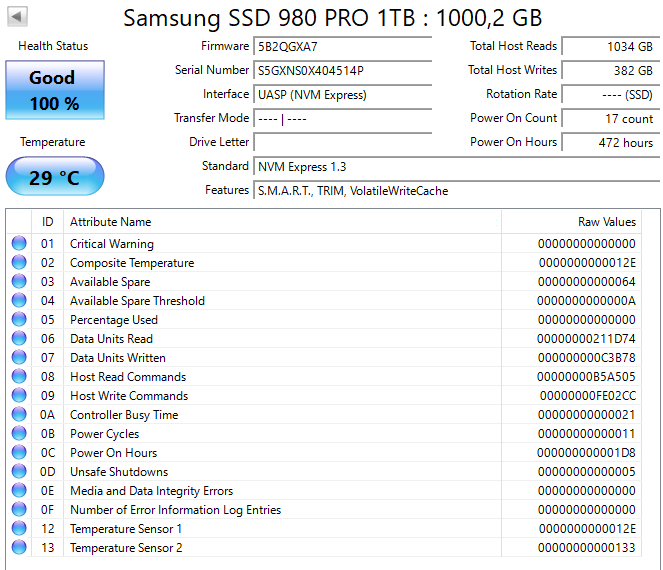Click the Temperature label above 29 °C
The height and width of the screenshot is (570, 663).
52,142
